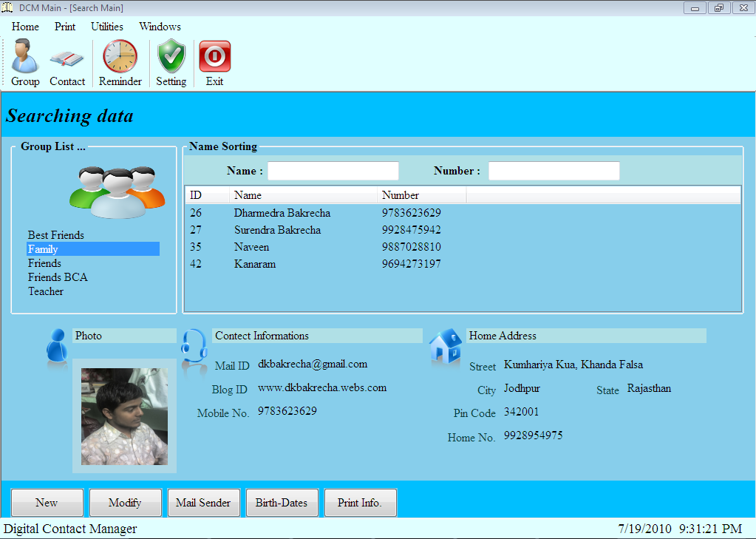Viewport: 756px width, 539px height.
Task: Click ID 26 cell
Action: pyautogui.click(x=196, y=213)
